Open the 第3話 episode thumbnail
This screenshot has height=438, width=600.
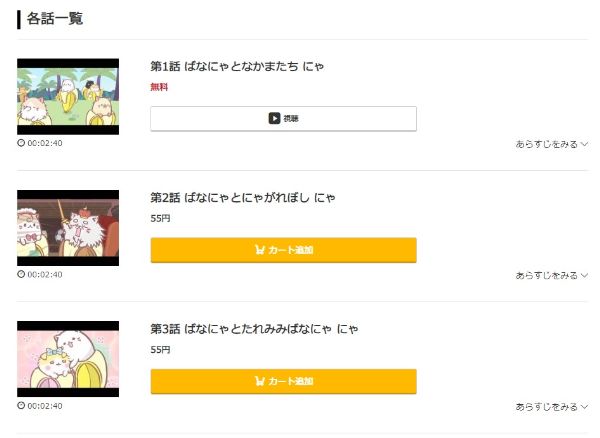point(68,359)
